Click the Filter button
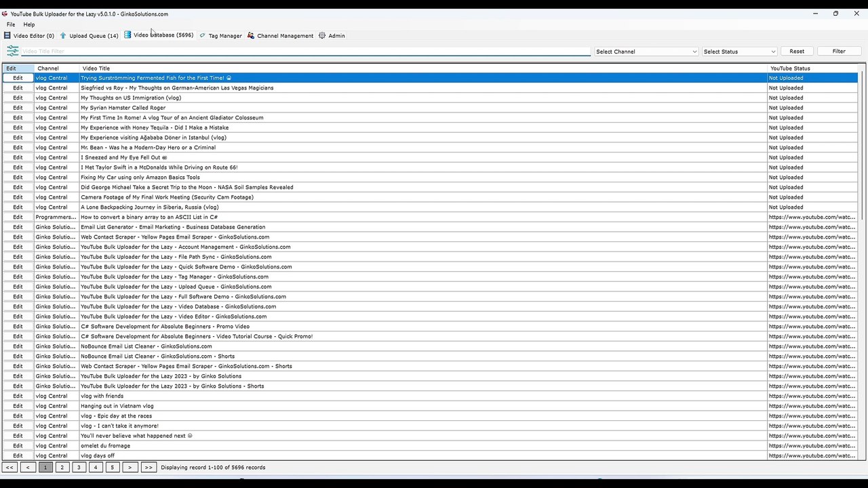The image size is (868, 488). 839,52
